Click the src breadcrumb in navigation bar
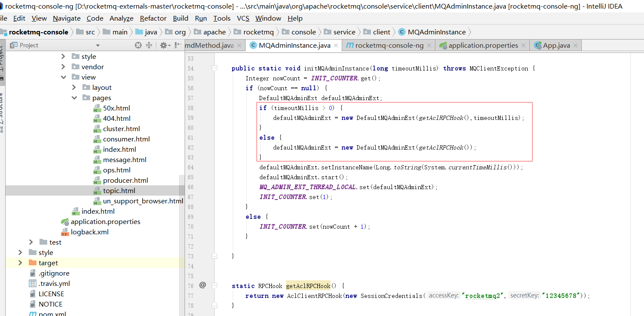Screen dimensions: 644x316 tap(85, 32)
